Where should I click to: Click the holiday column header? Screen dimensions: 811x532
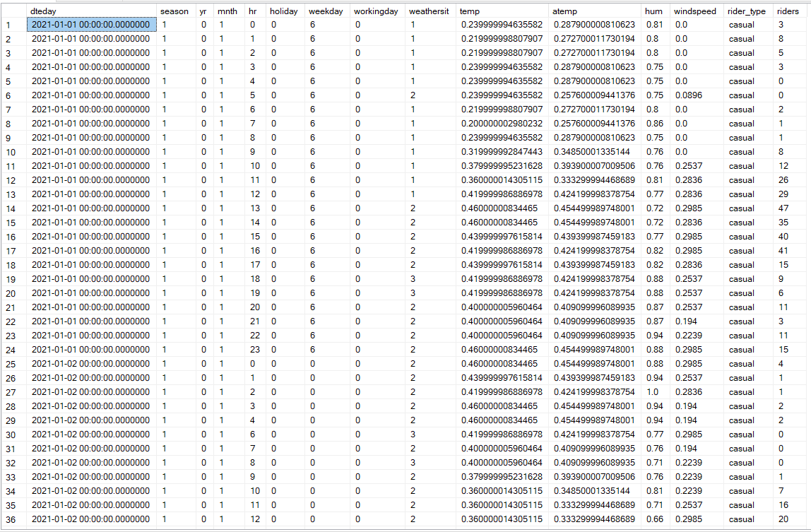[283, 11]
